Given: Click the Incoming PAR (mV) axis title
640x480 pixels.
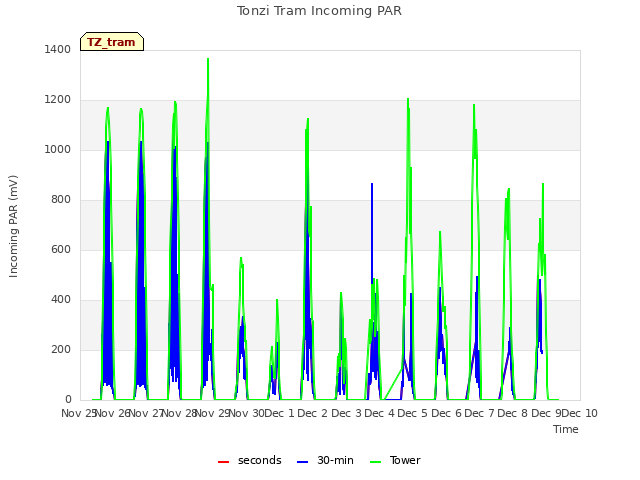Looking at the screenshot, I should (13, 226).
